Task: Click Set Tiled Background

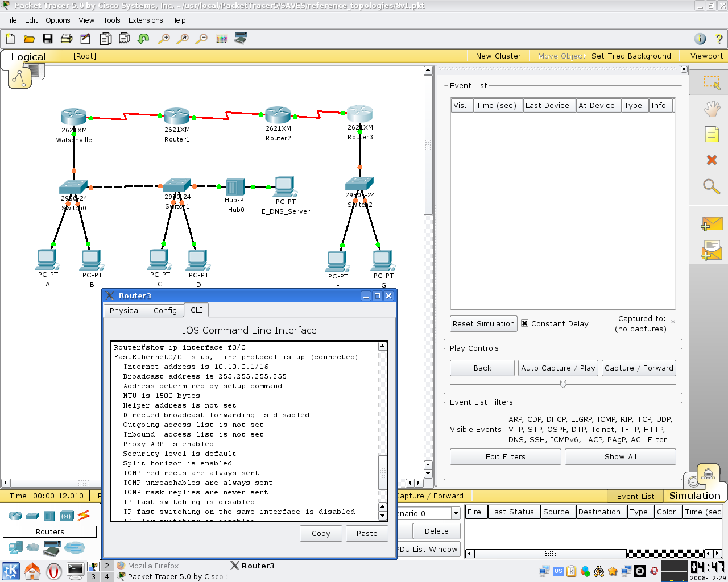Action: coord(631,56)
